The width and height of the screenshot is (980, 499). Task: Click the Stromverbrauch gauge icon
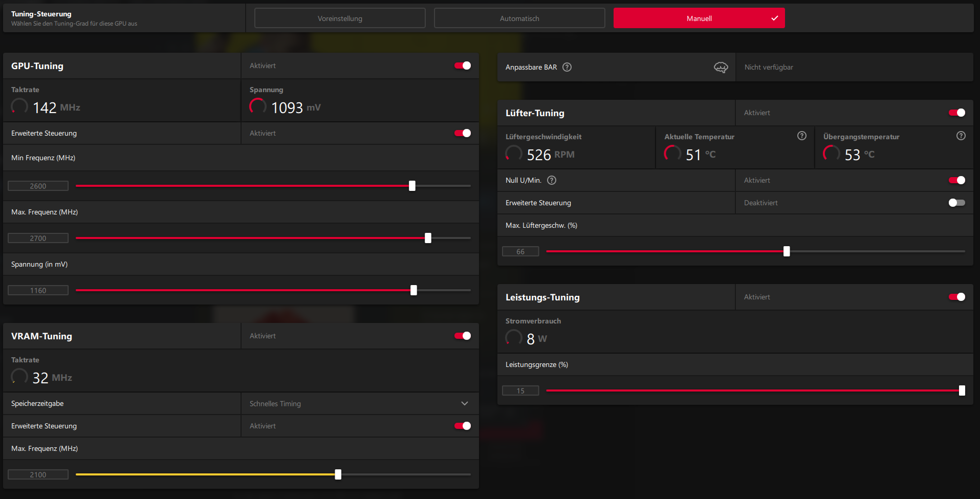[x=514, y=338]
